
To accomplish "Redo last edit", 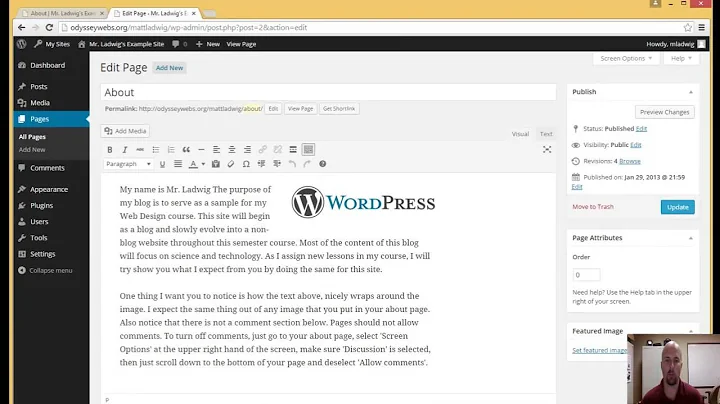I will click(307, 164).
